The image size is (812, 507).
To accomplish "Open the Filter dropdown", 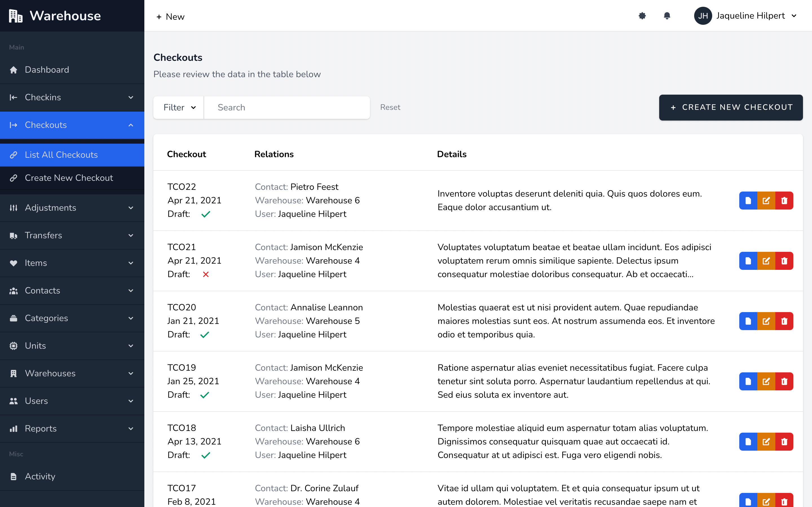I will [179, 107].
